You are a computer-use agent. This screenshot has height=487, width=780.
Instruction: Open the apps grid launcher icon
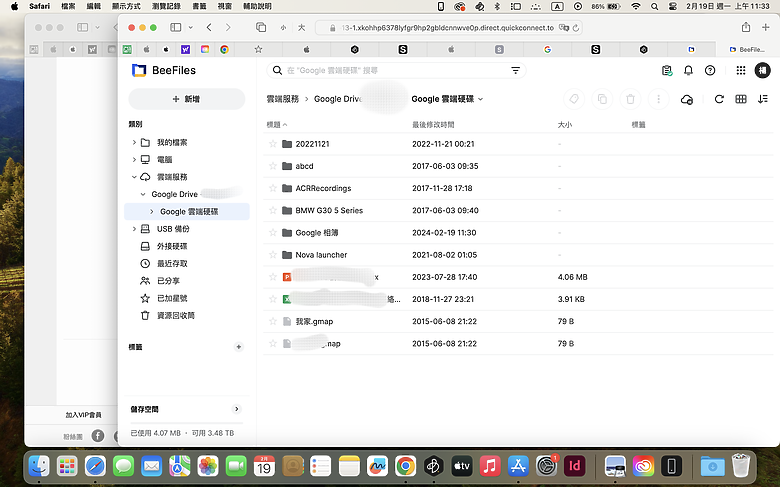pyautogui.click(x=741, y=71)
